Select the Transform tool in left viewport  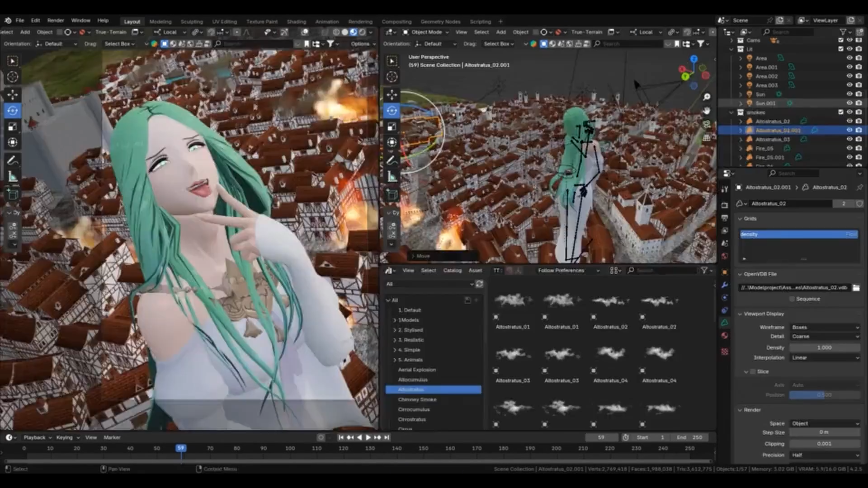coord(13,142)
